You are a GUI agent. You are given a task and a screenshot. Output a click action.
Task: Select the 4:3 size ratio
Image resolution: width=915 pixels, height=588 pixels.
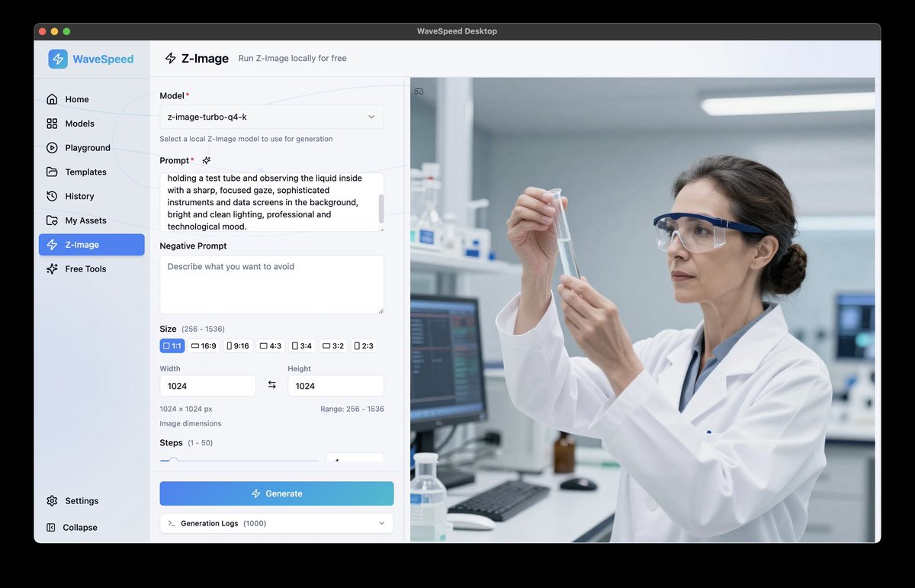(271, 345)
